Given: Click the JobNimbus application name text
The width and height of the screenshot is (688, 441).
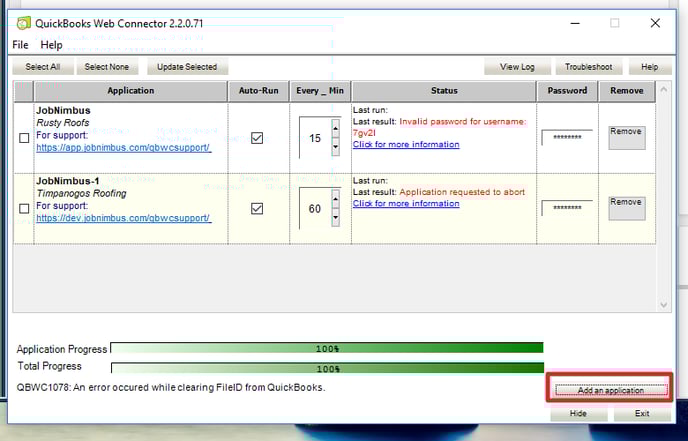Looking at the screenshot, I should (x=63, y=111).
